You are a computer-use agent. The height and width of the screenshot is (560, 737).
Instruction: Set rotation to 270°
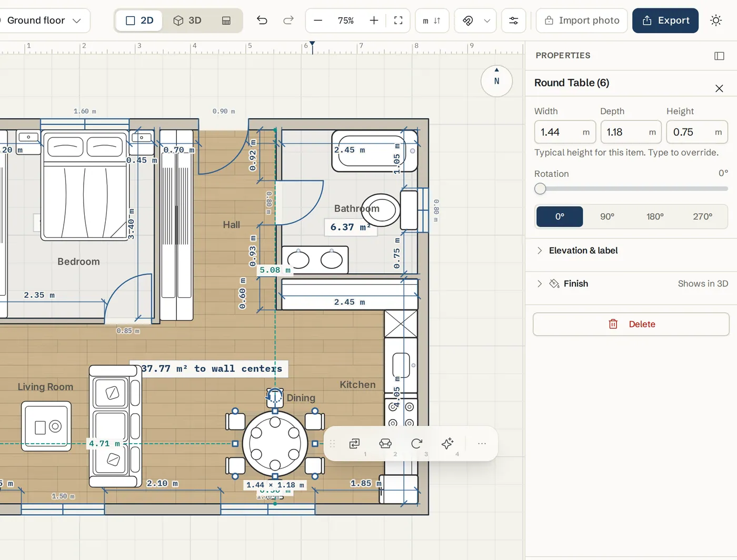(x=703, y=216)
